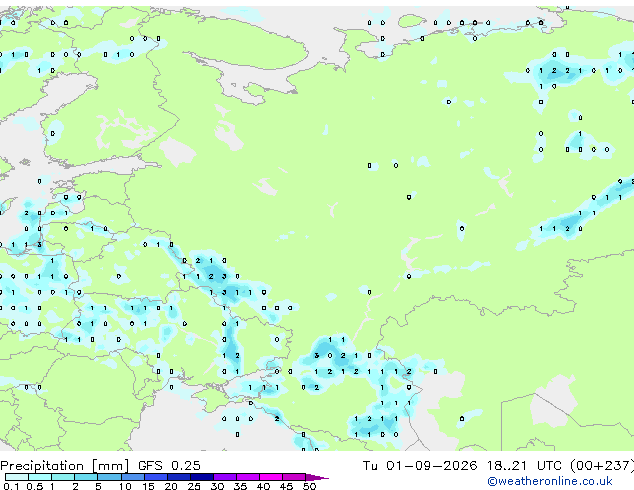This screenshot has width=634, height=490.
Task: Pick the 40–45 mm magenta legend swatch
Action: pyautogui.click(x=271, y=477)
